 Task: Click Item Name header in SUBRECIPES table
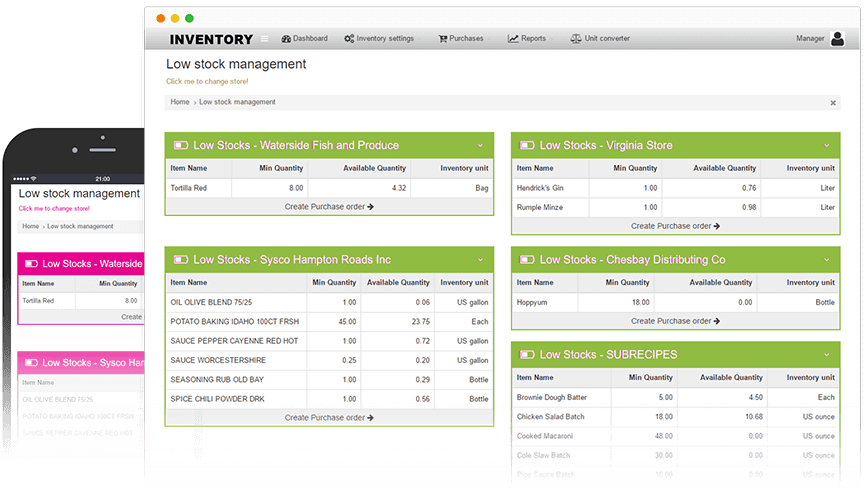tap(535, 377)
